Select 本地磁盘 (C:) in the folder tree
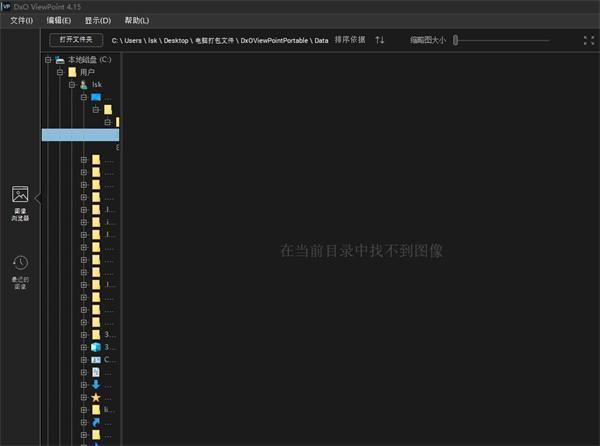600x446 pixels. [x=90, y=60]
